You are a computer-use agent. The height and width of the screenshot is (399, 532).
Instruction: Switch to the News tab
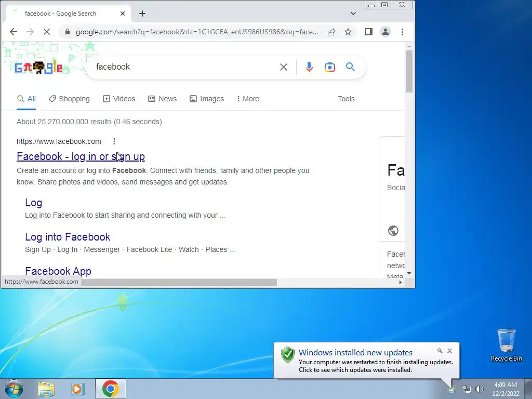[163, 99]
